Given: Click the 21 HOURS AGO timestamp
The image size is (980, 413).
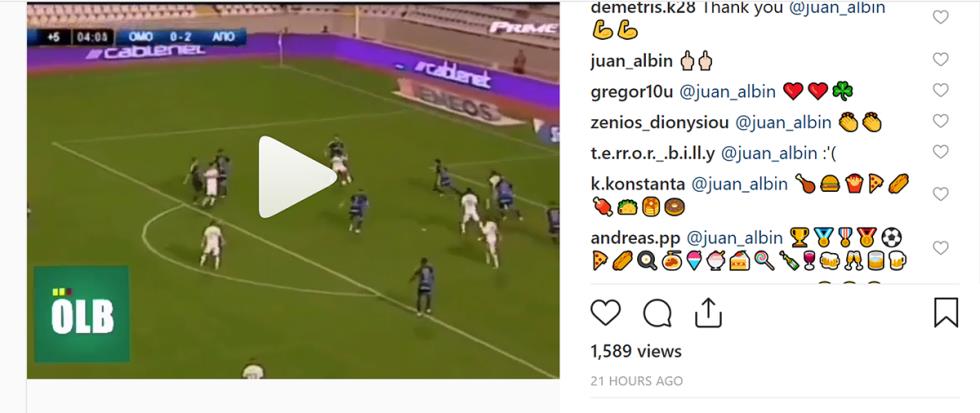Looking at the screenshot, I should 636,381.
